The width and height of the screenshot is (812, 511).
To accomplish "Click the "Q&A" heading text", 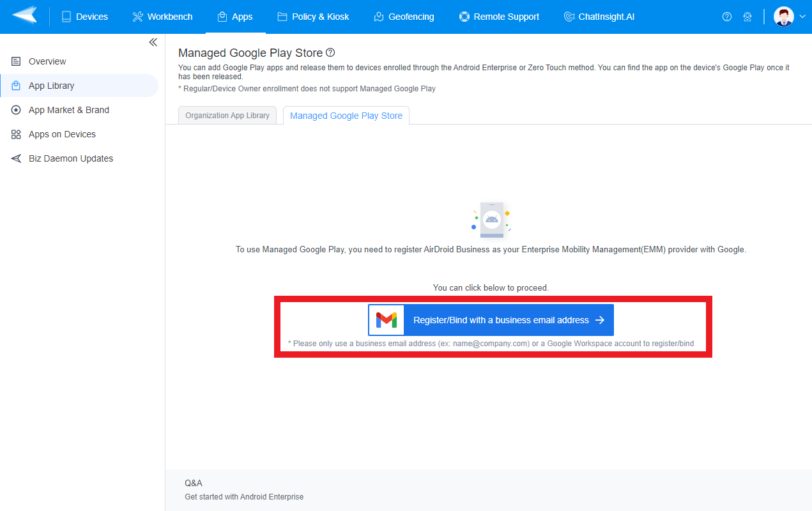I will [x=194, y=483].
